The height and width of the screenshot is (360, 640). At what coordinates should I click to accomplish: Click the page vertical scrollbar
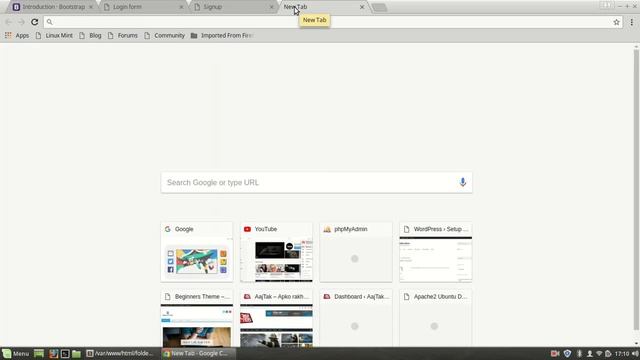click(x=636, y=190)
